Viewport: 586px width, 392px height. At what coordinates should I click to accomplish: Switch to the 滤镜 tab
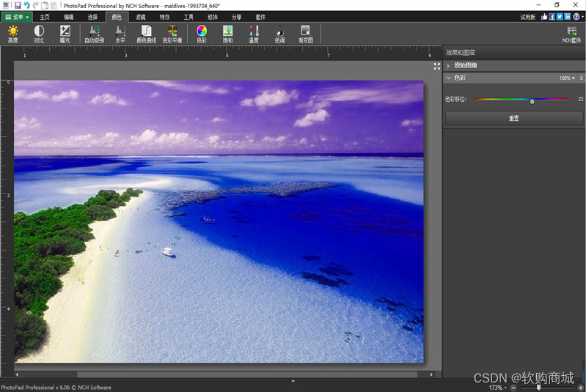[x=140, y=17]
